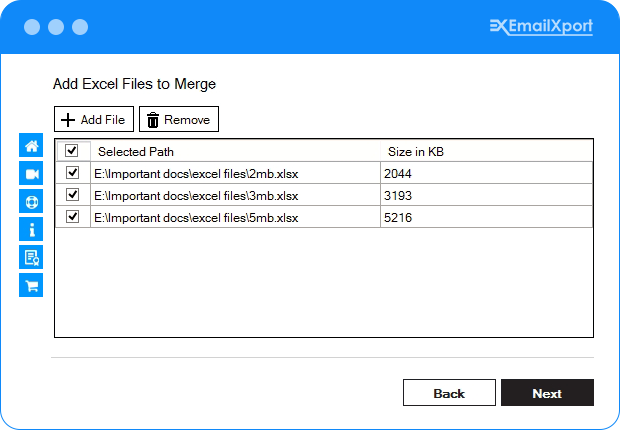Screen dimensions: 620x430
Task: Click the first window control dot
Action: pos(32,27)
